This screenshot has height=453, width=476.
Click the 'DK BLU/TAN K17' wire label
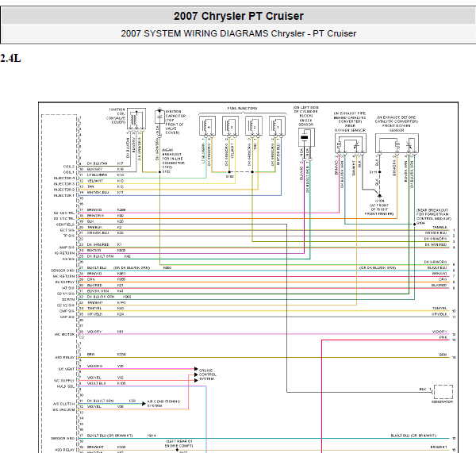tap(106, 163)
